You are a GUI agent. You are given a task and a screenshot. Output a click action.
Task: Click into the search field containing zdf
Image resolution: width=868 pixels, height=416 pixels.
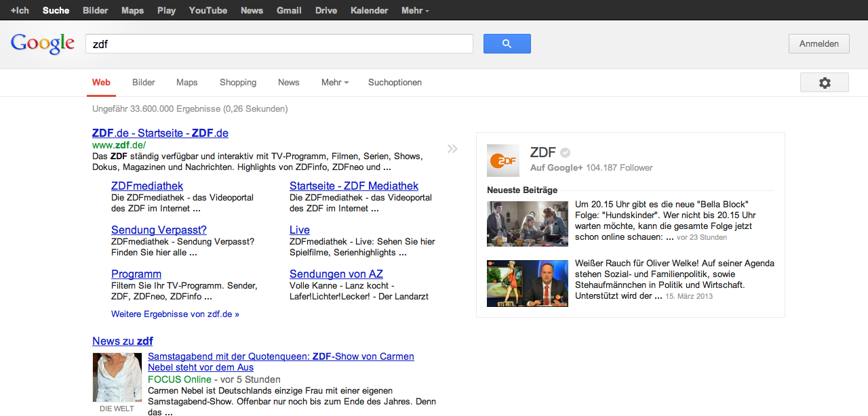pos(279,44)
